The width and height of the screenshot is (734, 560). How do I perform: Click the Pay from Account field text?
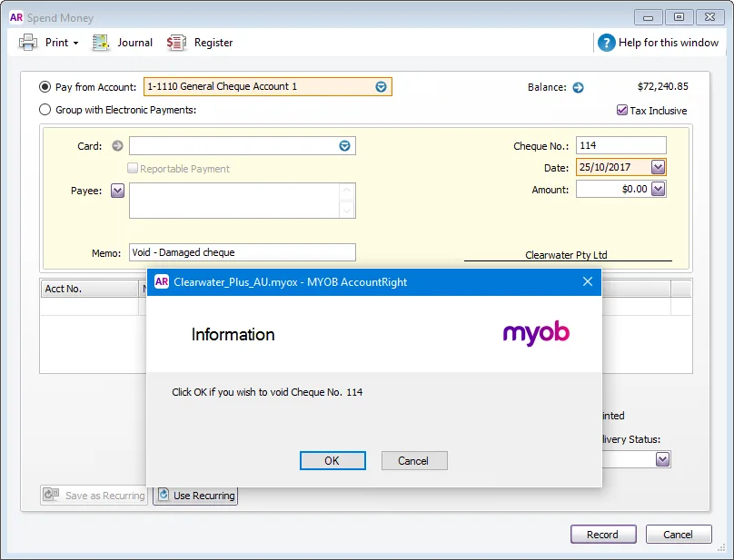223,86
